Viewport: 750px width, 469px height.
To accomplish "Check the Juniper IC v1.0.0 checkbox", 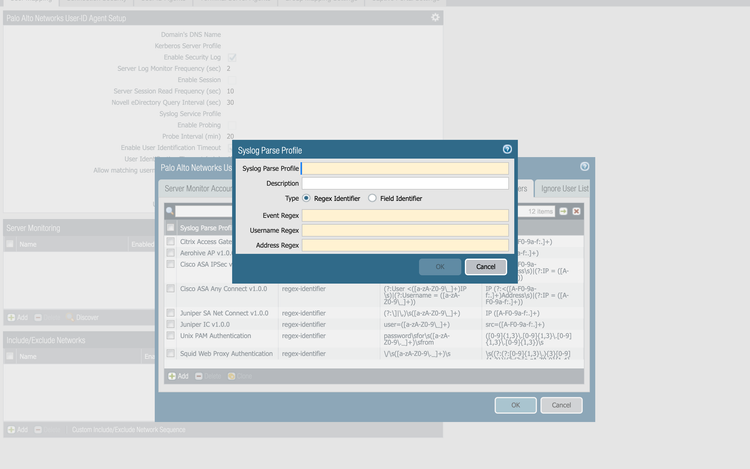I will [x=170, y=324].
